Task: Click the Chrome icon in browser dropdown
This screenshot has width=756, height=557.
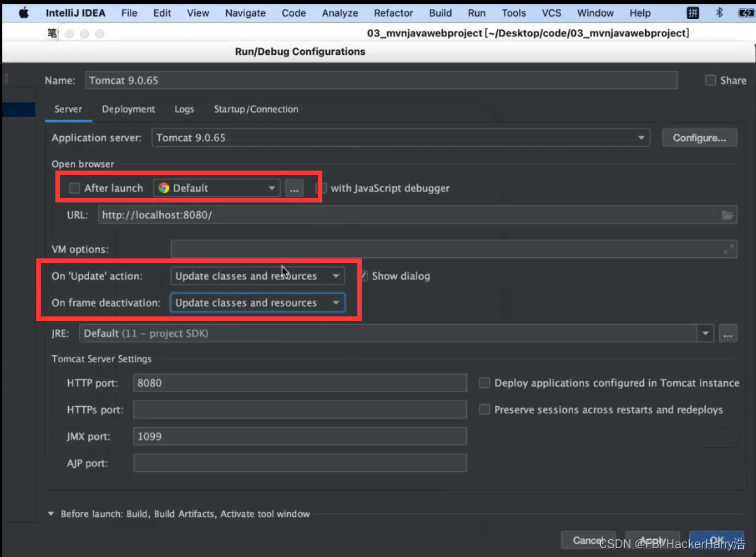Action: click(164, 188)
